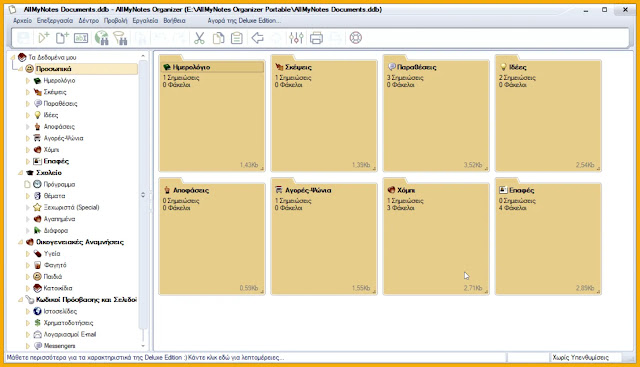Open the Αποφάσεις folder card
The width and height of the screenshot is (640, 367).
click(x=212, y=236)
